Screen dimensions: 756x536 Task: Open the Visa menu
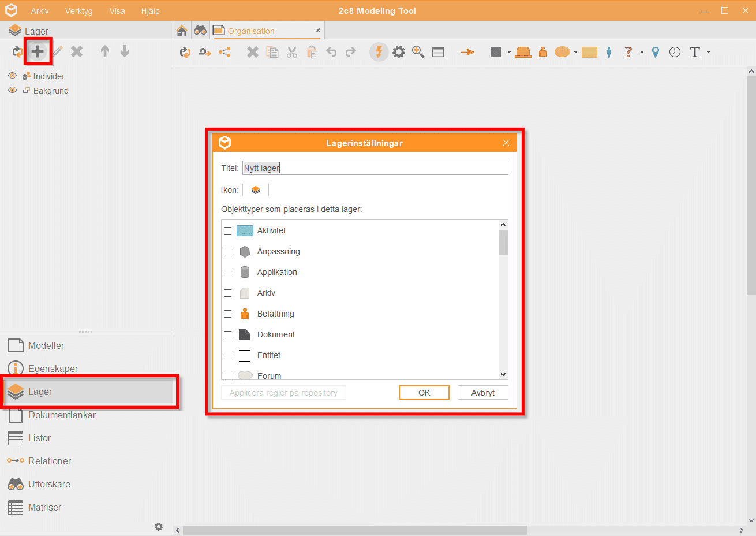(117, 11)
